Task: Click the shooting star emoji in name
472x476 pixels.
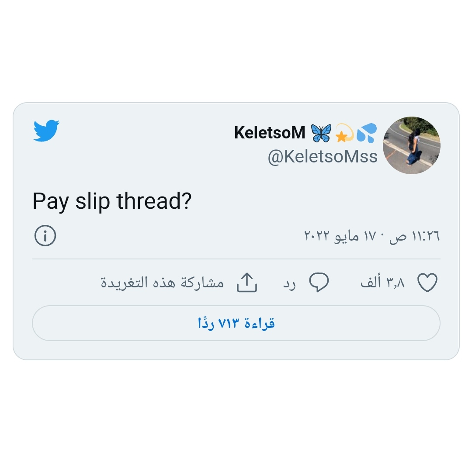Action: [x=344, y=133]
